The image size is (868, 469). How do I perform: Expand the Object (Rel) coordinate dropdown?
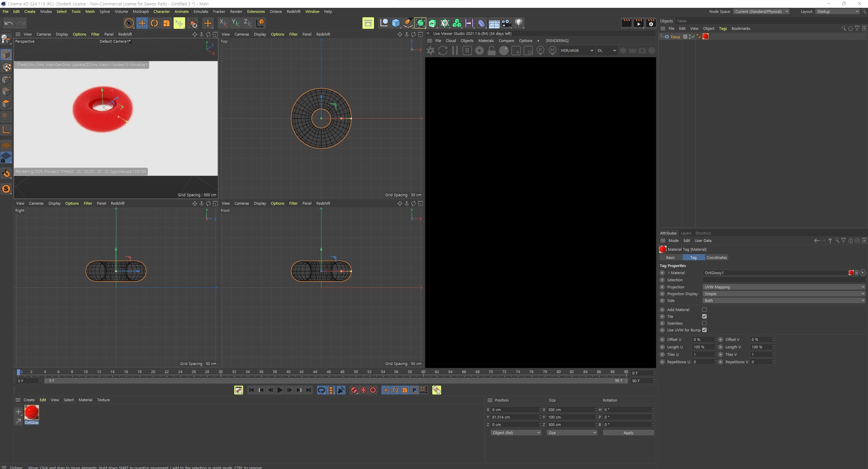[x=515, y=432]
